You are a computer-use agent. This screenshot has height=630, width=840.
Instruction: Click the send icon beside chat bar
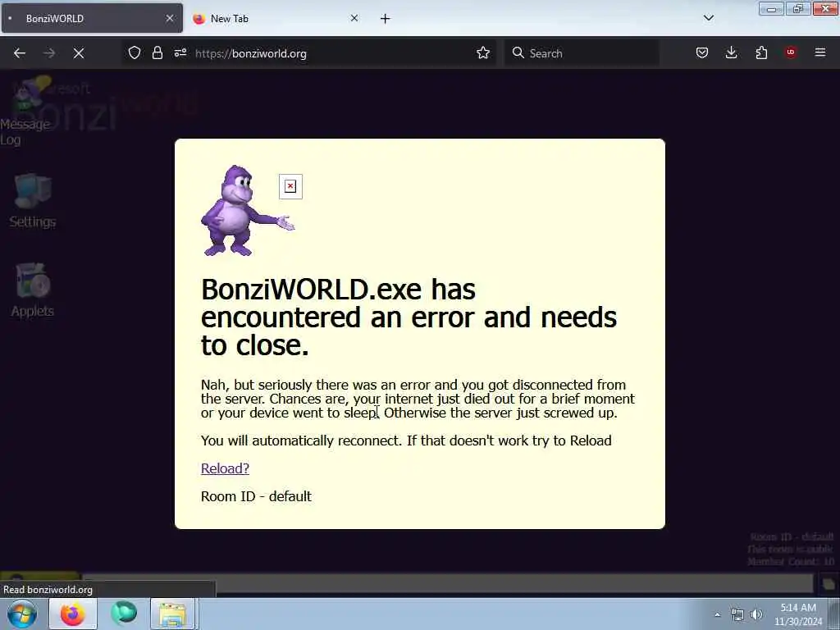coord(829,584)
